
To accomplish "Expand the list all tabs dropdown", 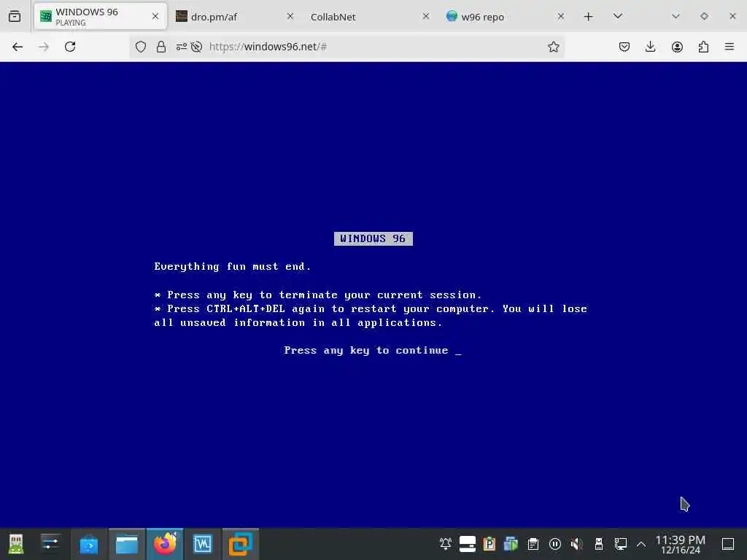I will [618, 16].
